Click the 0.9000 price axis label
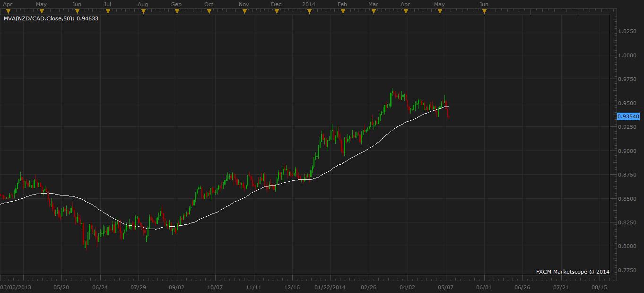The width and height of the screenshot is (644, 293). (x=627, y=151)
